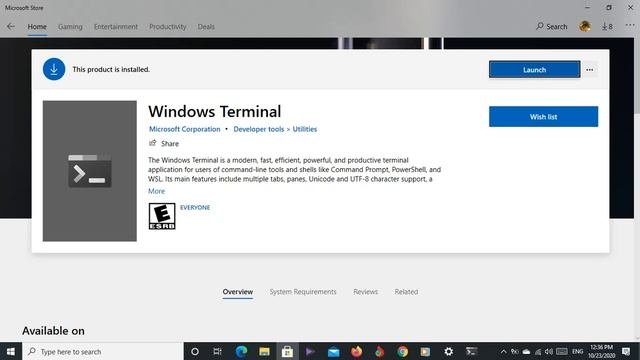Open the Gaming tab

coord(70,27)
